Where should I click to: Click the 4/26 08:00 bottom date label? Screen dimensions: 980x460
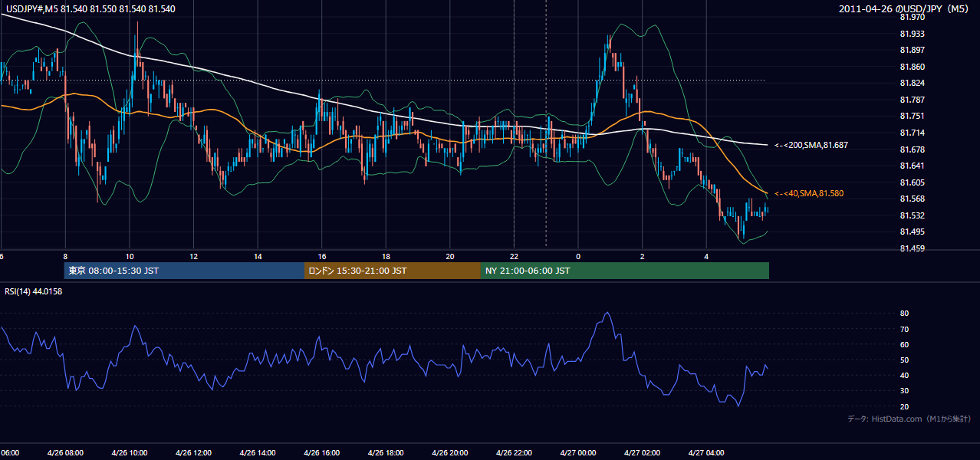65,452
